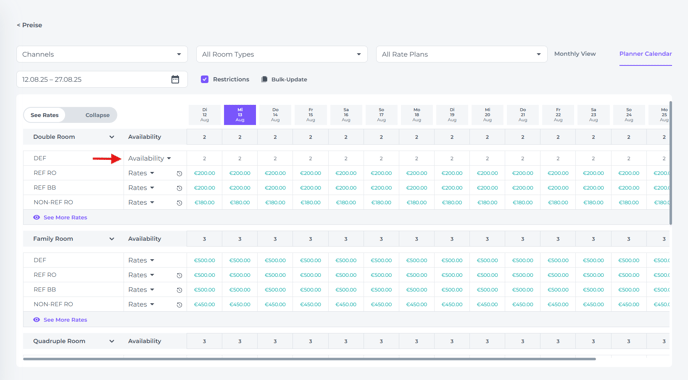Click the Bulk-Update button label
Image resolution: width=688 pixels, height=380 pixels.
pos(289,79)
